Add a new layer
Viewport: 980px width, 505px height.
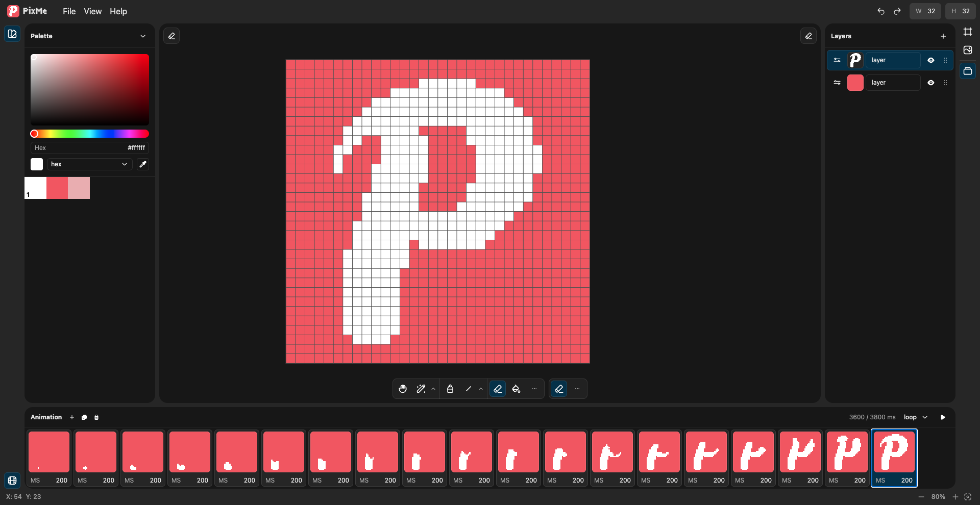[943, 36]
